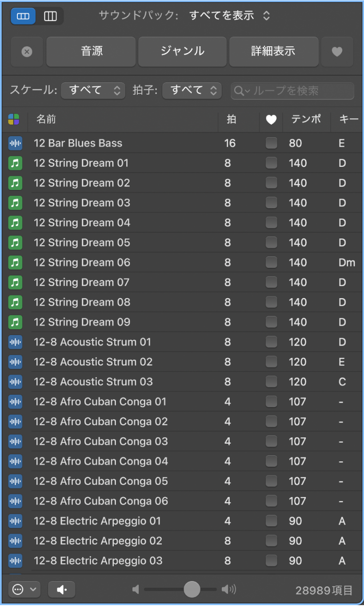Screen dimensions: 364x606
Task: Switch to column view icon
Action: click(x=50, y=16)
